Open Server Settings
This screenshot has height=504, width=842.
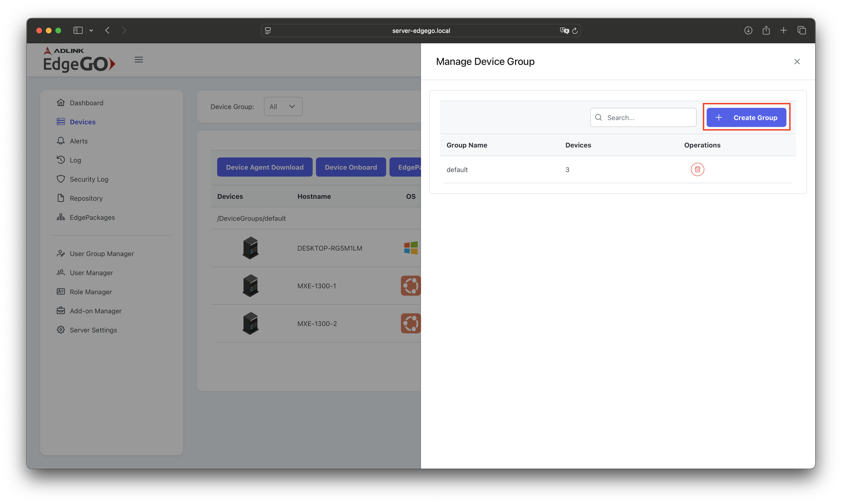[x=93, y=330]
